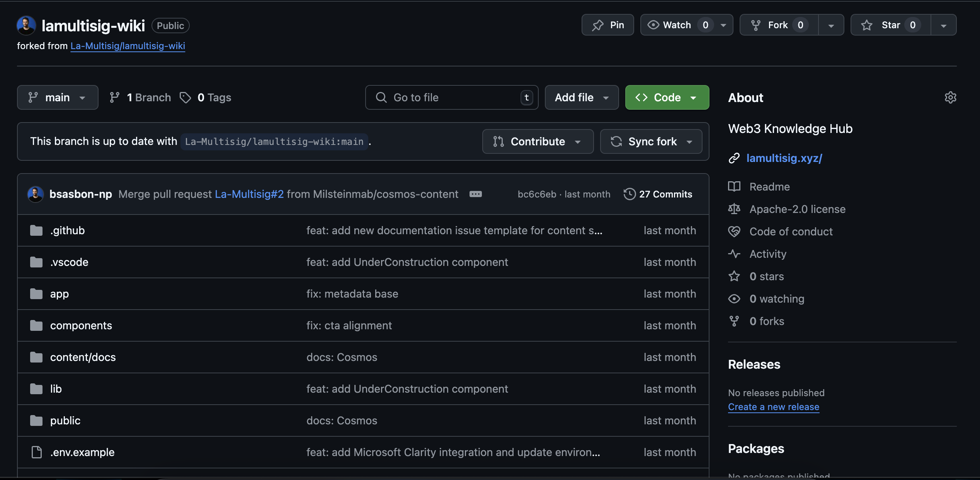Screen dimensions: 980x480
Task: Expand the Add file dropdown
Action: click(581, 97)
